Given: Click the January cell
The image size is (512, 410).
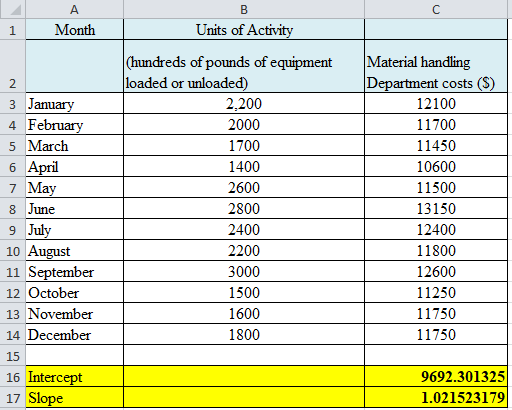Looking at the screenshot, I should coord(74,104).
